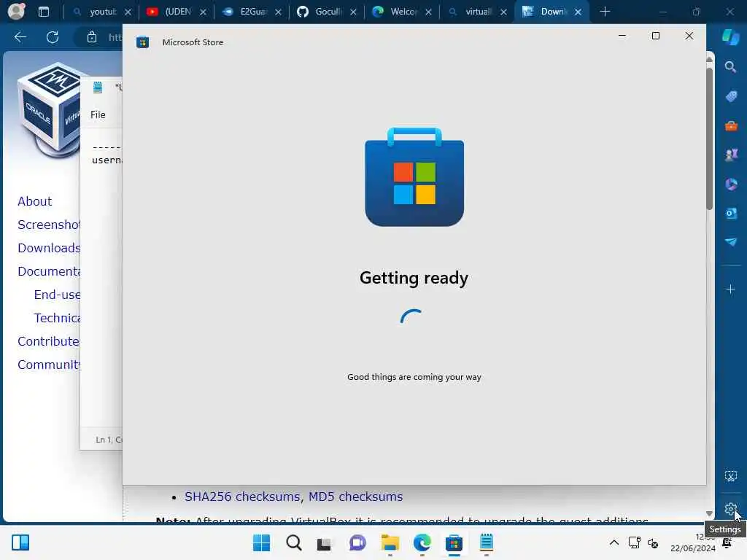Switch to the YouTube video tab

point(177,12)
